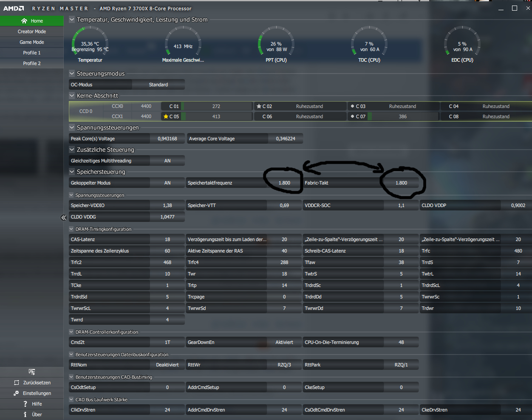Click Cmd2t value 1T
This screenshot has height=420, width=532.
[167, 342]
